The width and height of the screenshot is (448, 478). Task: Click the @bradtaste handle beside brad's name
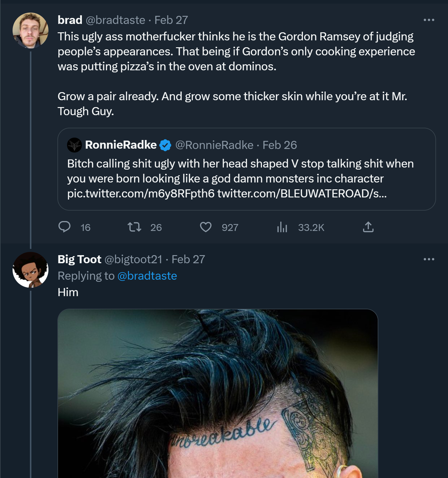click(115, 20)
